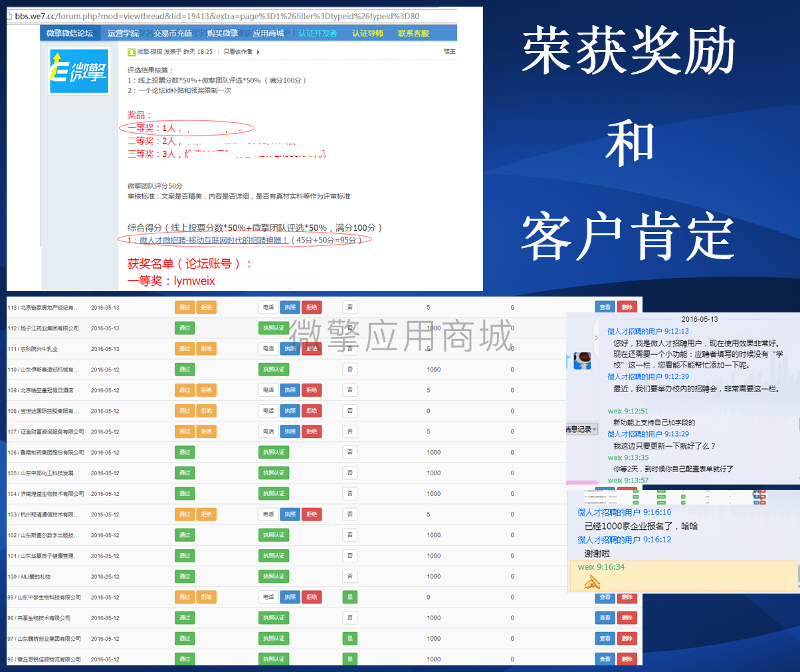Delete (删除) the 共享生物技术 record

[627, 617]
